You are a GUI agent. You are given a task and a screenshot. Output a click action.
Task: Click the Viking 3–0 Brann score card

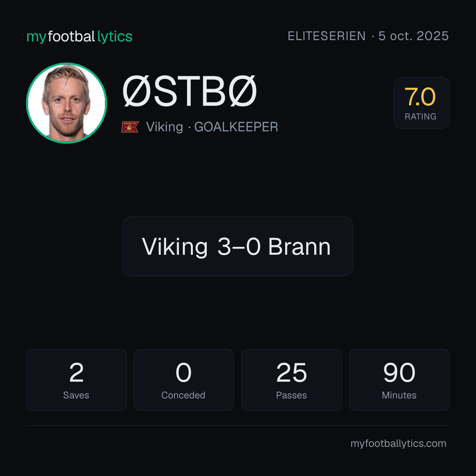[x=238, y=246]
